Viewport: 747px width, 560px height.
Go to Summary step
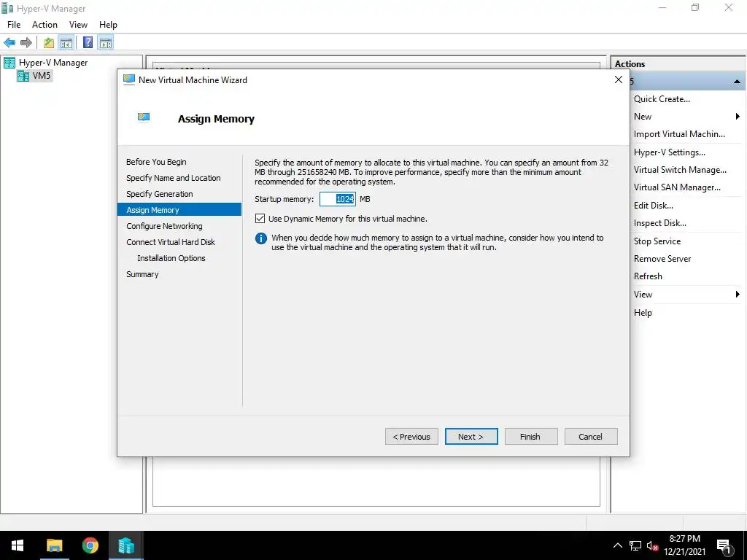[142, 274]
